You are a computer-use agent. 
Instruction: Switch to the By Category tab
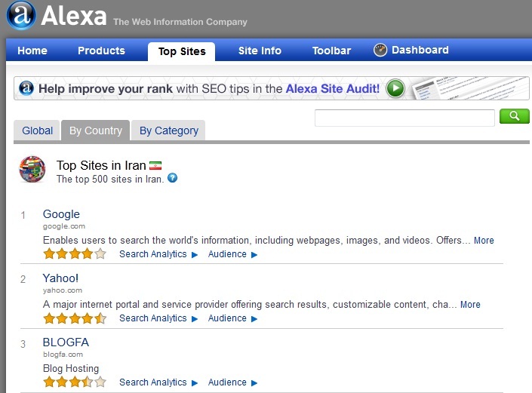coord(169,130)
